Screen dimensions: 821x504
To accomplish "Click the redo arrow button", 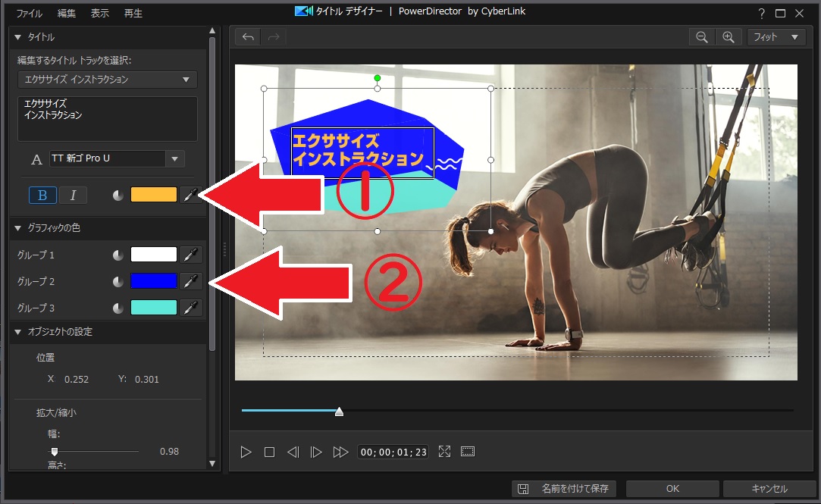I will click(274, 37).
